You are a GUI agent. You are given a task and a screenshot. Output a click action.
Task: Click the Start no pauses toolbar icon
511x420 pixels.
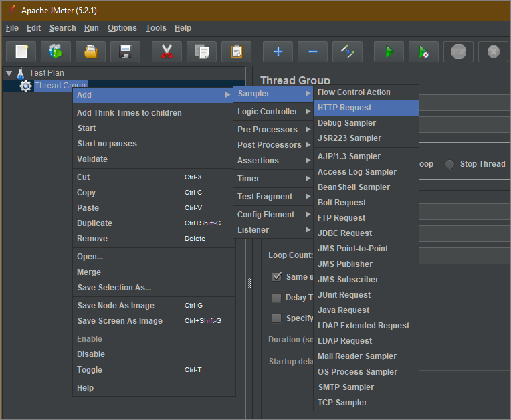[x=423, y=51]
